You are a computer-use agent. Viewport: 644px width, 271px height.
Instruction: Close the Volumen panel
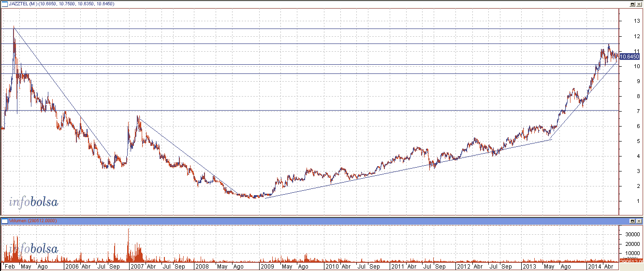click(x=639, y=221)
